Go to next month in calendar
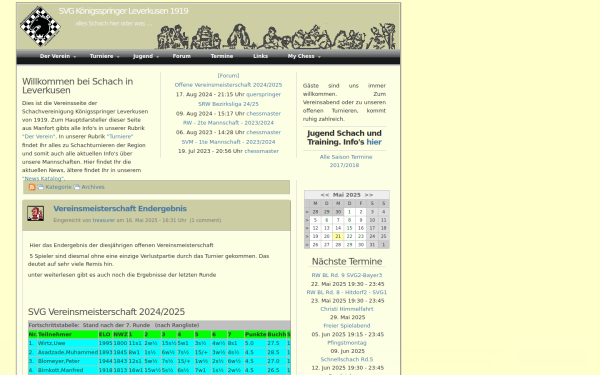Screen dimensions: 600x375 pyautogui.click(x=369, y=195)
